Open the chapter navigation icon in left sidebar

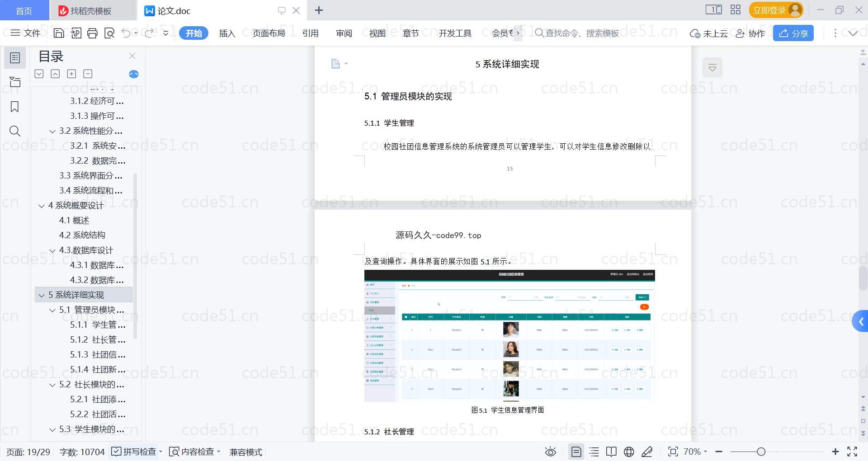pyautogui.click(x=15, y=82)
